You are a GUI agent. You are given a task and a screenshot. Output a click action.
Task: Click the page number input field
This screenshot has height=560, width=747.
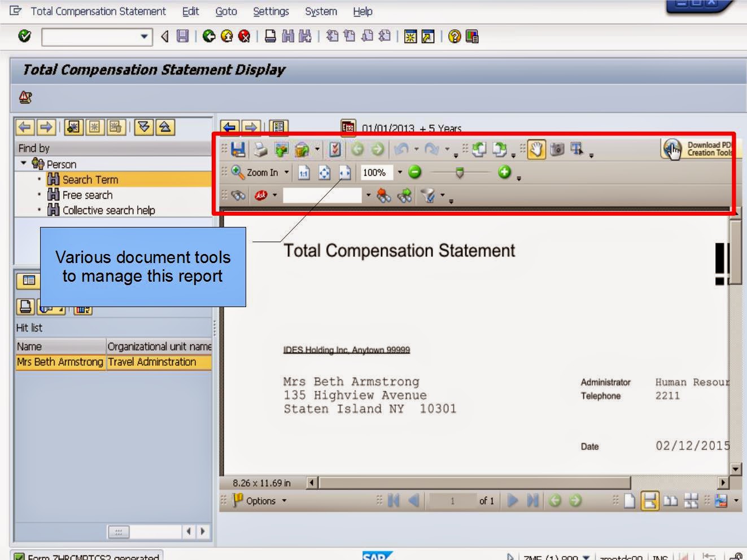pos(452,501)
